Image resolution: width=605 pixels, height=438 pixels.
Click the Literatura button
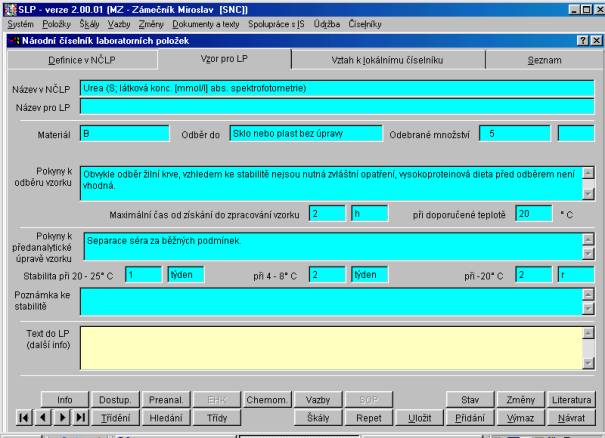point(572,399)
